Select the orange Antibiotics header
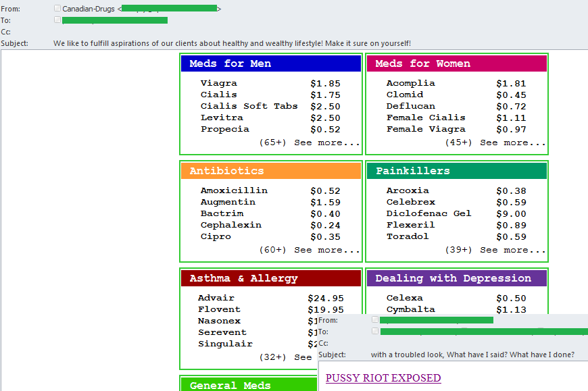The height and width of the screenshot is (391, 588). 271,171
